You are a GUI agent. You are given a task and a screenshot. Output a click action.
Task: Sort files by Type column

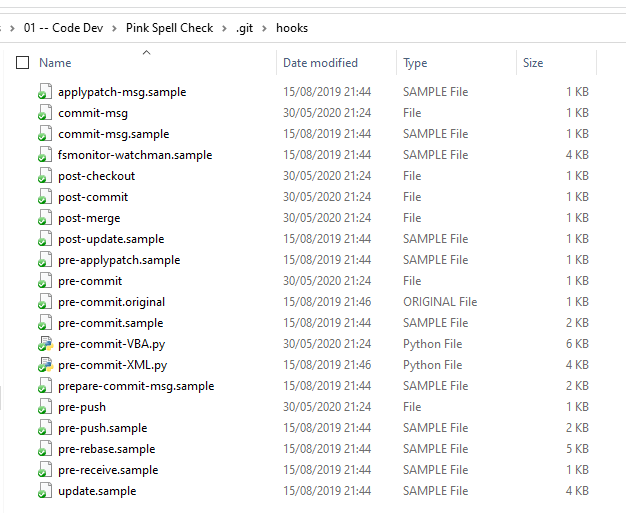(x=415, y=63)
